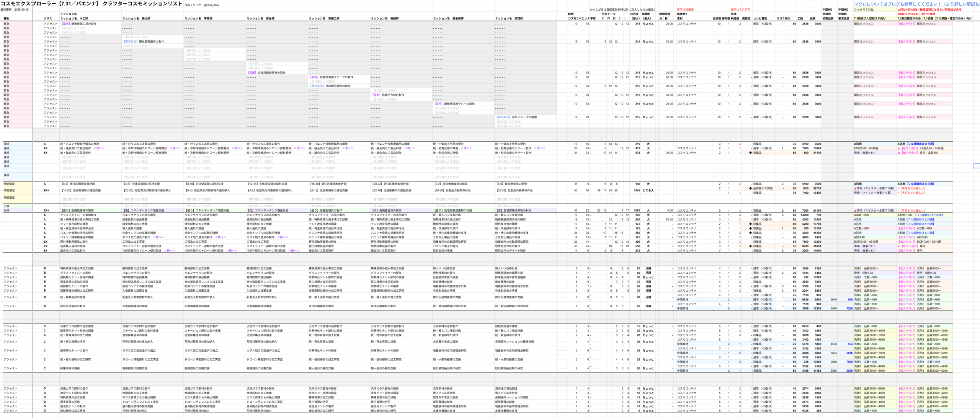Click the ミッション名 木工師 header

[74, 18]
